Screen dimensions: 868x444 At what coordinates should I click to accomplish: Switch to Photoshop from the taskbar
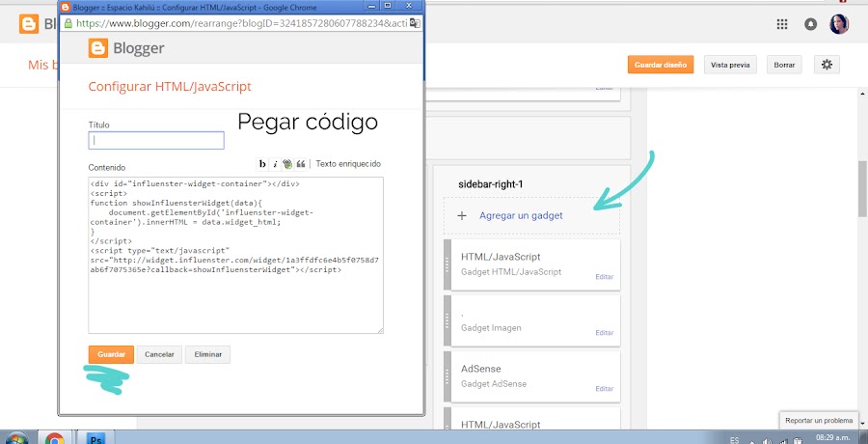[95, 439]
